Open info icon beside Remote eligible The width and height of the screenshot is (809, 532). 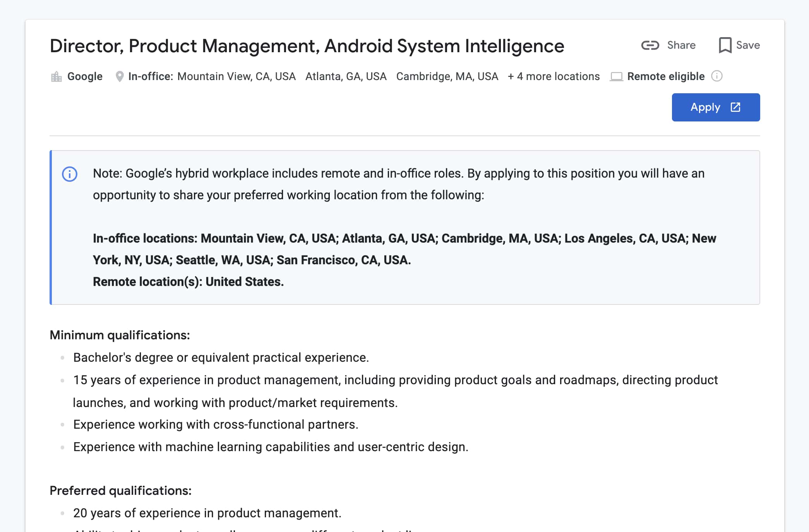(x=717, y=76)
